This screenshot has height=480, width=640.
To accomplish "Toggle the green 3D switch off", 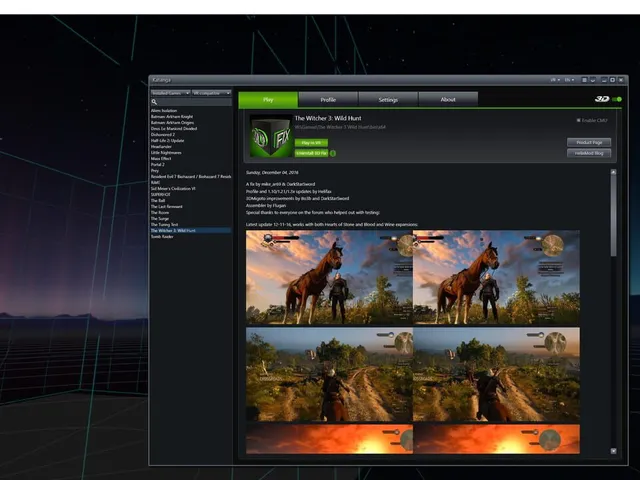I will click(617, 99).
